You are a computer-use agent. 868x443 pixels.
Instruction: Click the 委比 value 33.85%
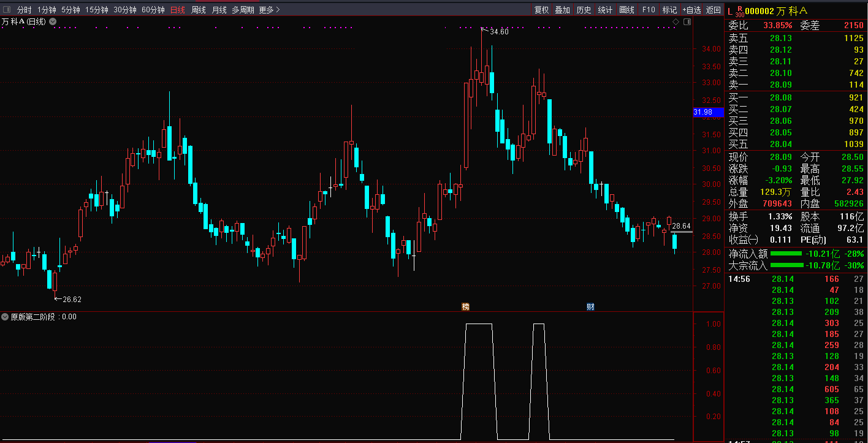tap(778, 25)
